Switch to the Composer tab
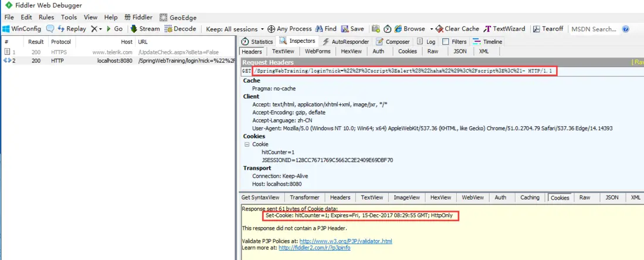Screen dimensions: 644x260 coord(392,42)
